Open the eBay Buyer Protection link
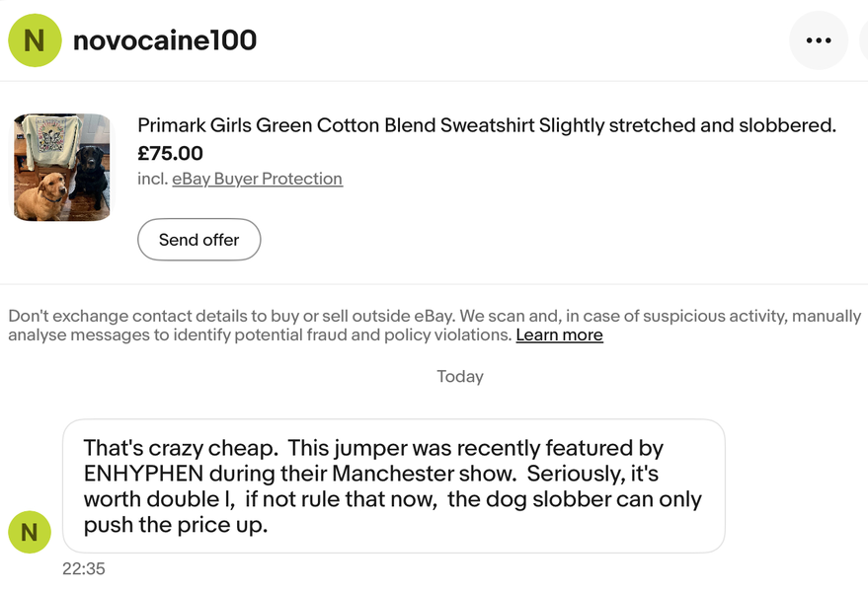The width and height of the screenshot is (868, 592). [257, 179]
